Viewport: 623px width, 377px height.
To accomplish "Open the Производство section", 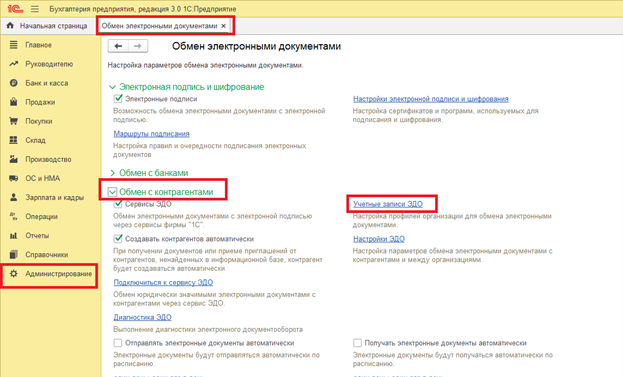I will click(x=48, y=159).
